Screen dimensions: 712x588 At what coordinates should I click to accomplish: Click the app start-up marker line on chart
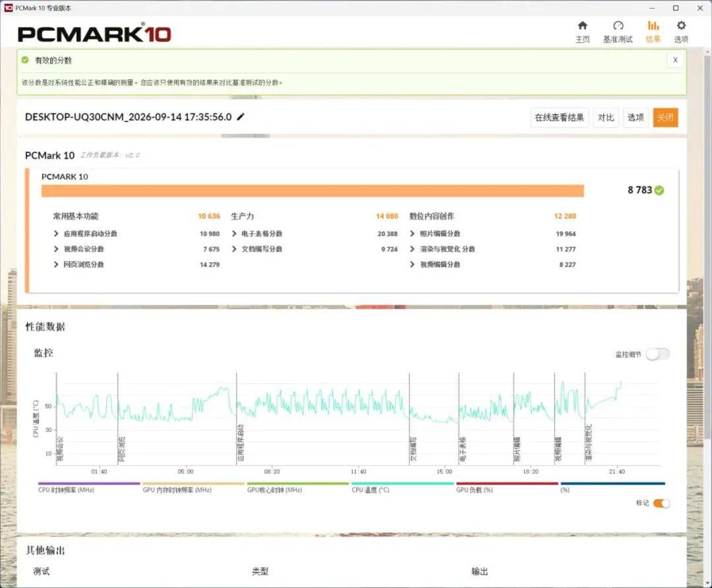tap(237, 418)
